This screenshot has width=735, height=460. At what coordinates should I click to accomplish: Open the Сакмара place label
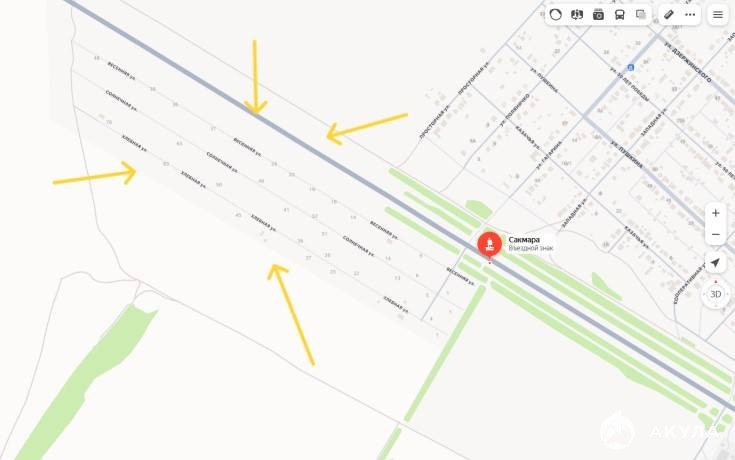point(524,240)
